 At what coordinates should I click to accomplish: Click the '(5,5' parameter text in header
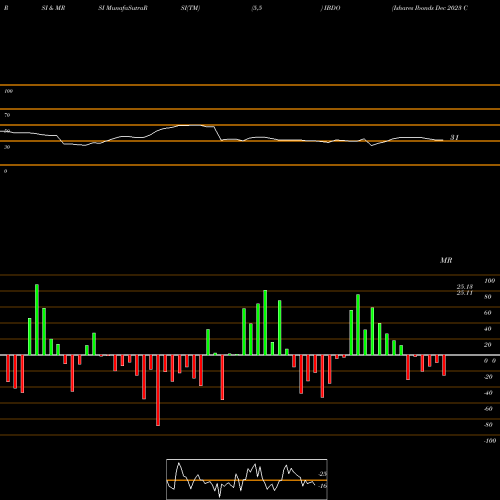click(x=257, y=8)
